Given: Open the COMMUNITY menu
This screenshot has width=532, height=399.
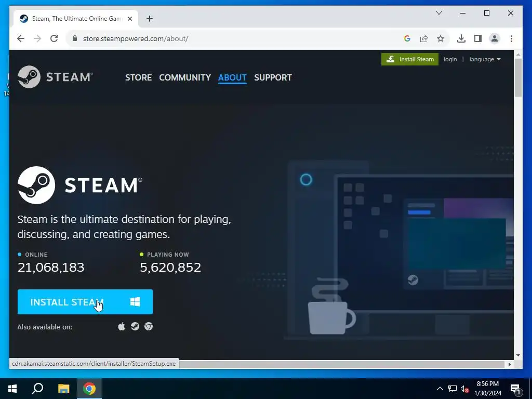Looking at the screenshot, I should point(185,77).
